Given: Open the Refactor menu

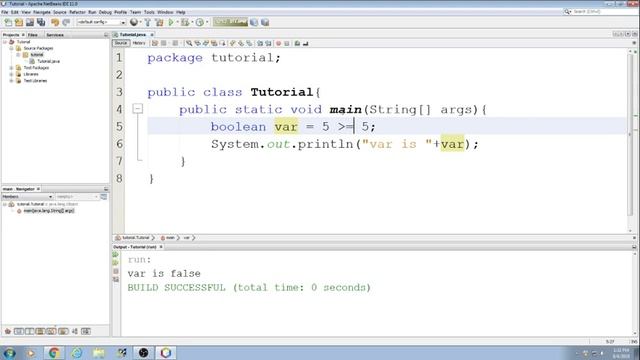Looking at the screenshot, I should tap(77, 12).
